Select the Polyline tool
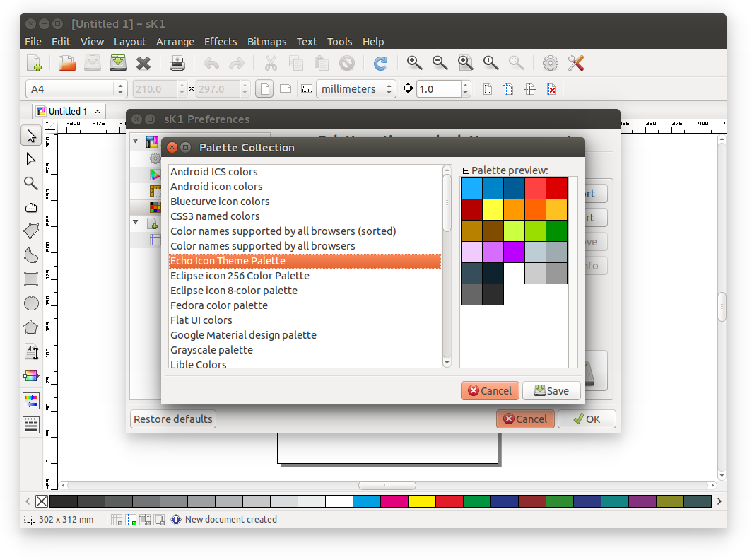Image resolution: width=752 pixels, height=560 pixels. coord(31,231)
